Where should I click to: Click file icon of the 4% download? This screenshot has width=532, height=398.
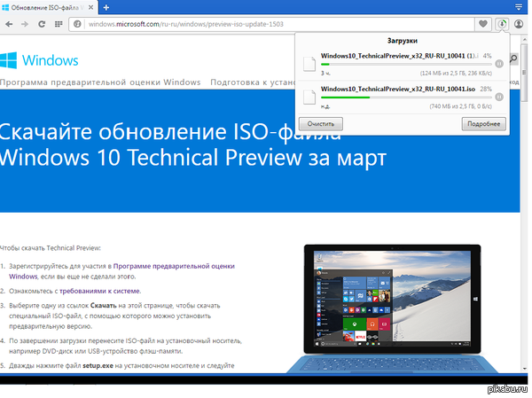pyautogui.click(x=309, y=64)
